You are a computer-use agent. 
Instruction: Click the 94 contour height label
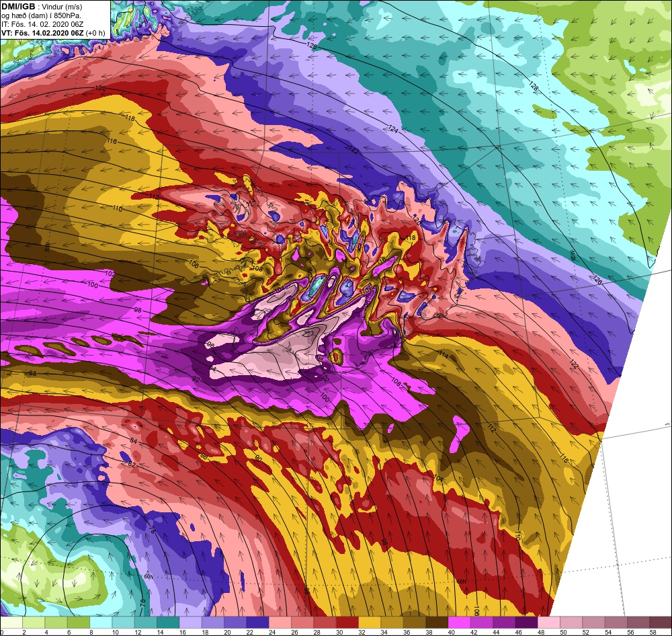coord(213,369)
